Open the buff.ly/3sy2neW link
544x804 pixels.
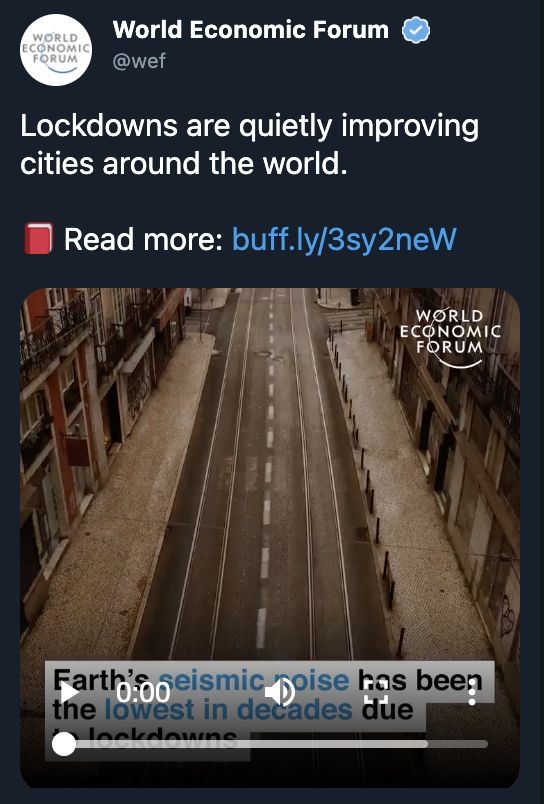tap(344, 239)
